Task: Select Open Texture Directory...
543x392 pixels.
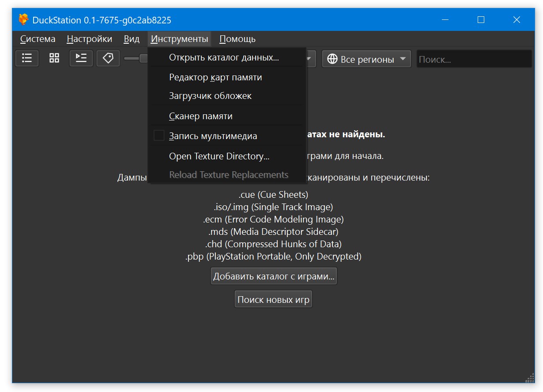Action: click(227, 156)
